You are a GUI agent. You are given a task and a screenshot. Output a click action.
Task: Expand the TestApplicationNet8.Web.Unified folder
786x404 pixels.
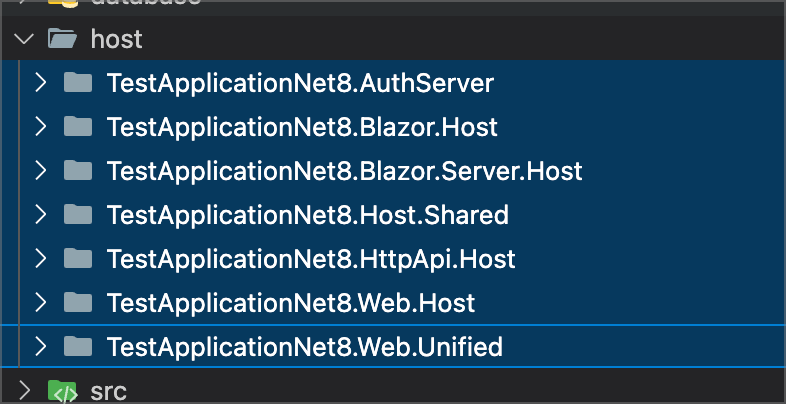point(41,347)
